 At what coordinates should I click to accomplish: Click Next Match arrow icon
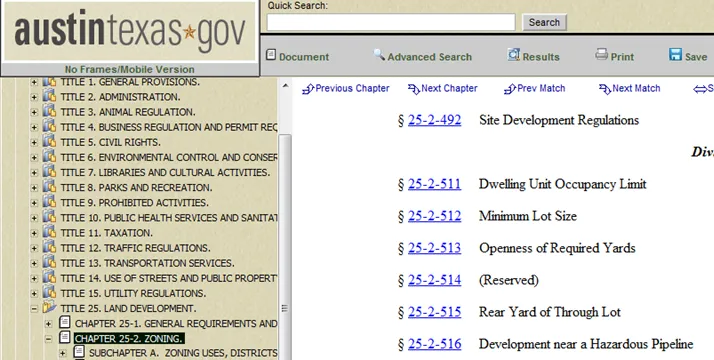605,89
